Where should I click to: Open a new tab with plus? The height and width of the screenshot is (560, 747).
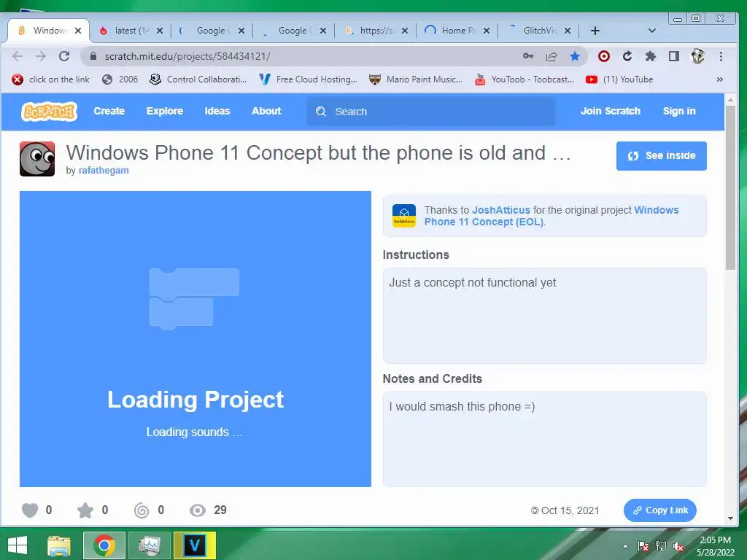tap(595, 31)
